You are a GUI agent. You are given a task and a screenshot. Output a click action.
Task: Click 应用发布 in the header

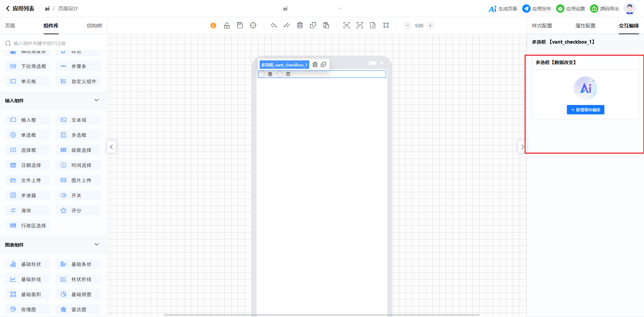(x=537, y=9)
